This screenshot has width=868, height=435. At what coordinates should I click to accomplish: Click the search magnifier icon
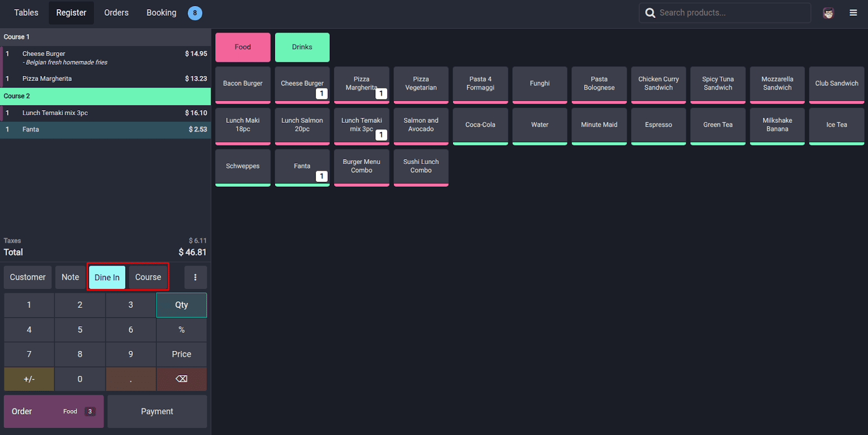[650, 13]
